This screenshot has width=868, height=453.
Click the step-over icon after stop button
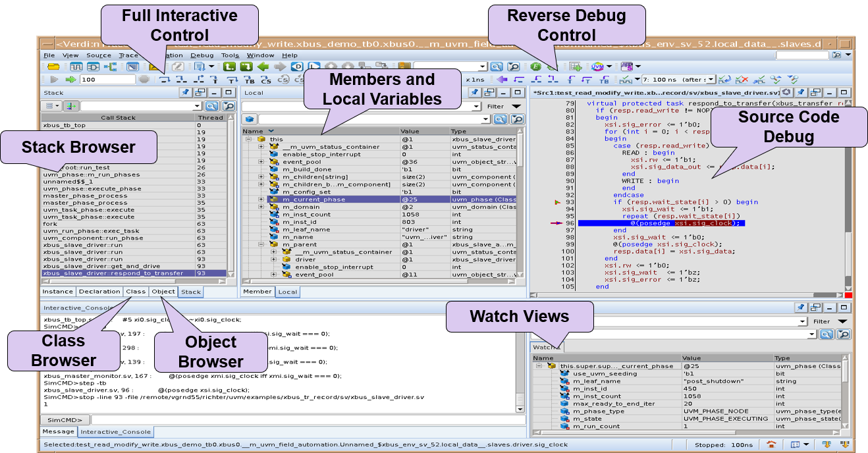coord(165,80)
